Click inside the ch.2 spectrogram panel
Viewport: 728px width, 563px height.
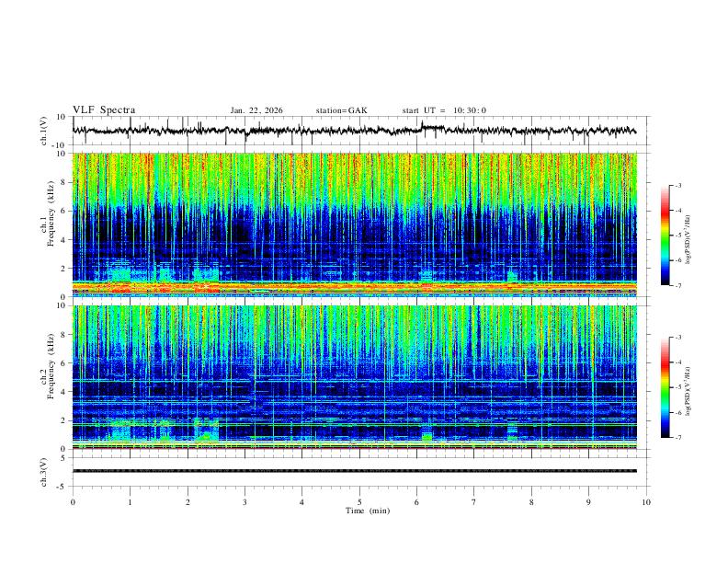355,377
